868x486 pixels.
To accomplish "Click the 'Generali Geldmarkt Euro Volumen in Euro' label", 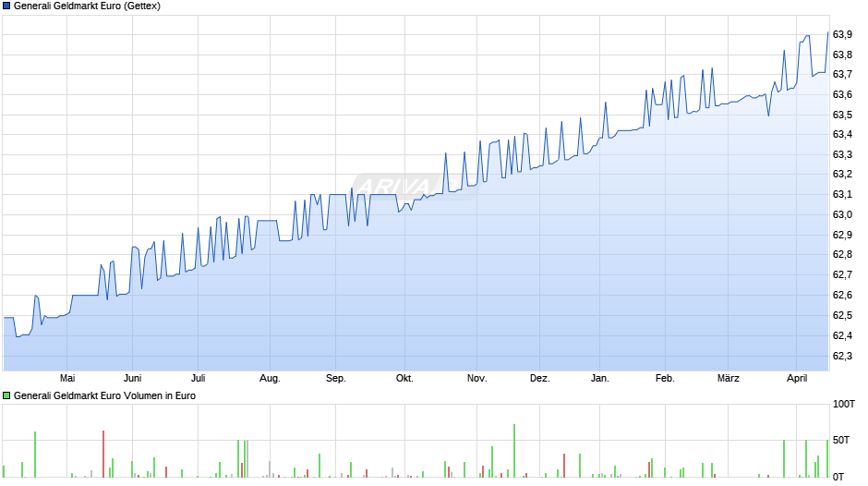I will point(104,395).
